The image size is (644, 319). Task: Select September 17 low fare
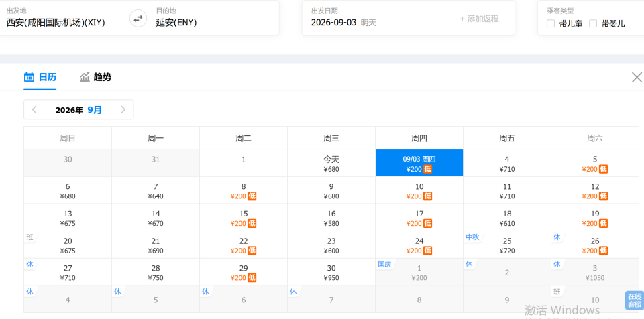tap(419, 218)
